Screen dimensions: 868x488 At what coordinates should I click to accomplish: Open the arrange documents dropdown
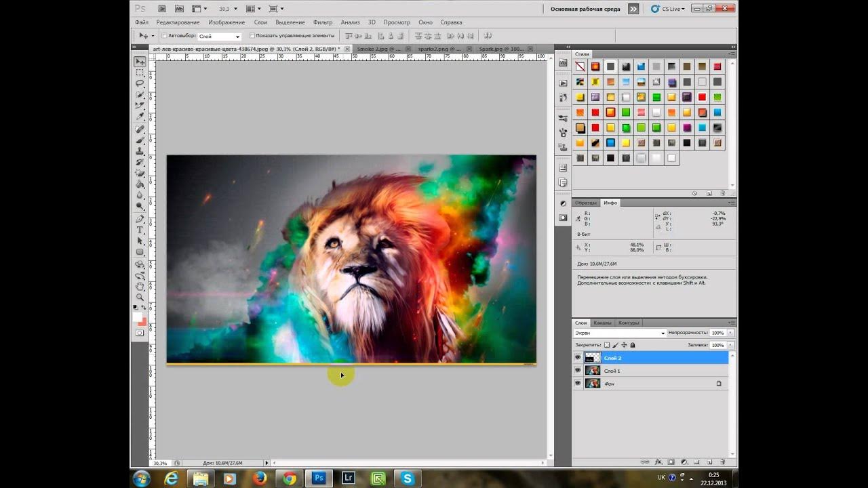tap(253, 9)
